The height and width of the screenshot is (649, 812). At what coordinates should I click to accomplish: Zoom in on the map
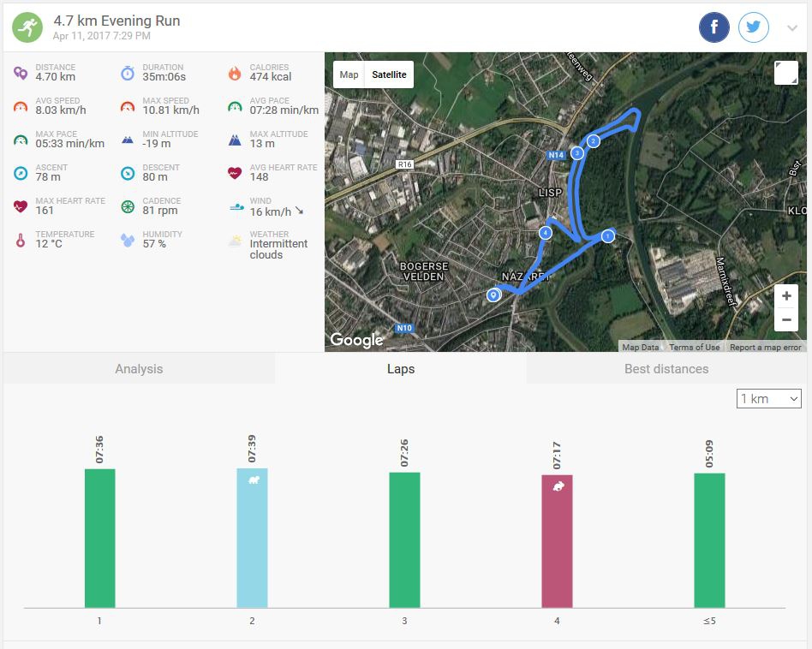coord(785,296)
